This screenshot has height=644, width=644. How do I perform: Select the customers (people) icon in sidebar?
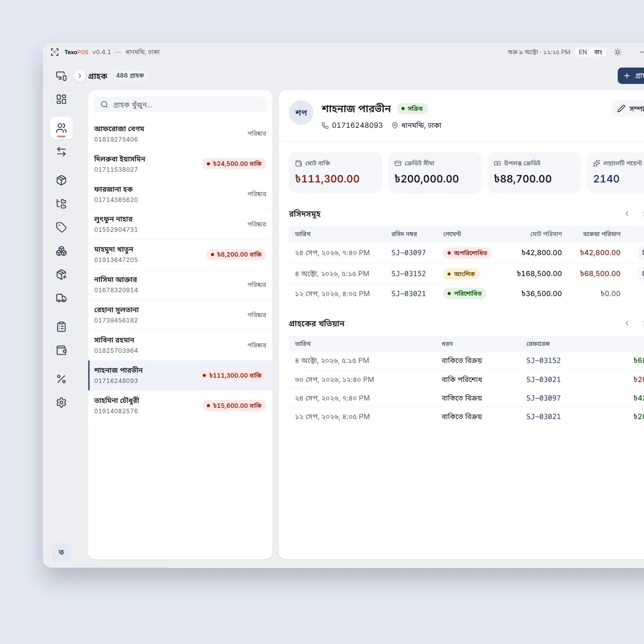pyautogui.click(x=61, y=128)
